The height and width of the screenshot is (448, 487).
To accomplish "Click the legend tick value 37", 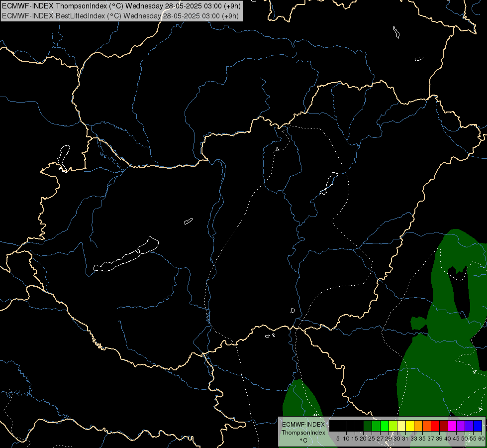I will point(431,439).
